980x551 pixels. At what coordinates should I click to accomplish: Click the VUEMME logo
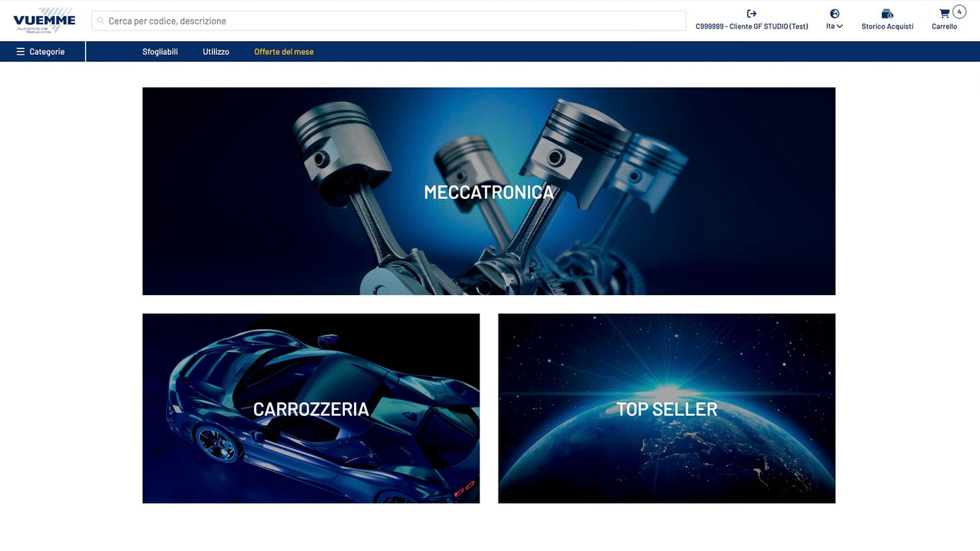pyautogui.click(x=44, y=20)
